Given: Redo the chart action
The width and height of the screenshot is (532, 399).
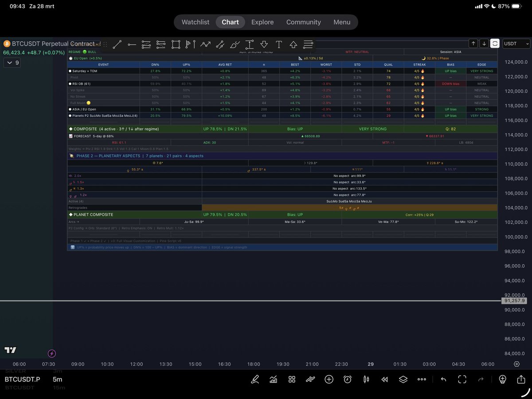Looking at the screenshot, I should (481, 379).
